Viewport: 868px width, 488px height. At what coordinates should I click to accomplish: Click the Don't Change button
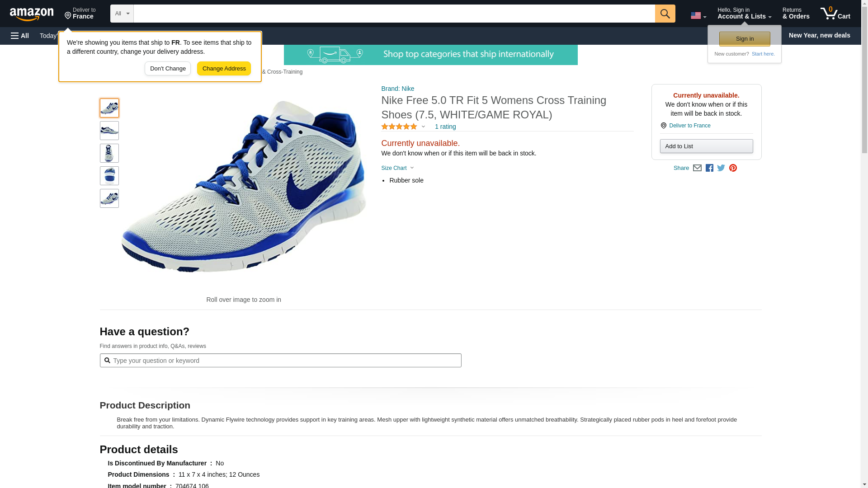pyautogui.click(x=168, y=69)
